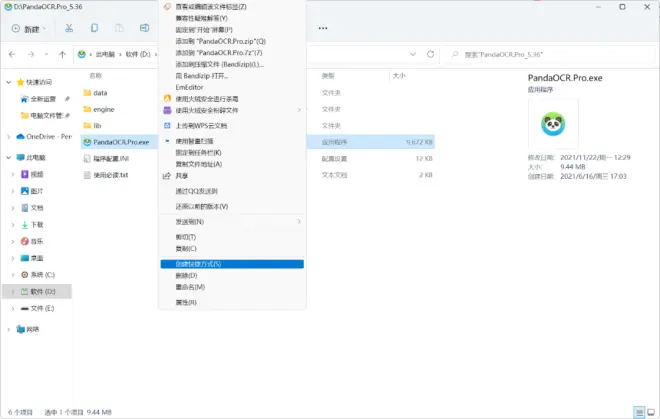Switch to large icons view in status bar
Viewport: 660px width, 419px height.
(651, 412)
